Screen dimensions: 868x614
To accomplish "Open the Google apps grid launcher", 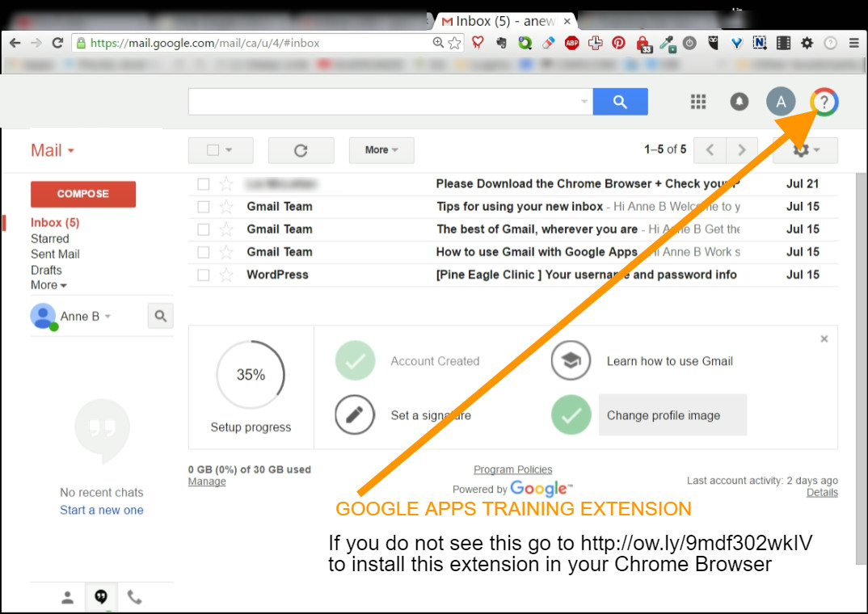I will tap(698, 102).
